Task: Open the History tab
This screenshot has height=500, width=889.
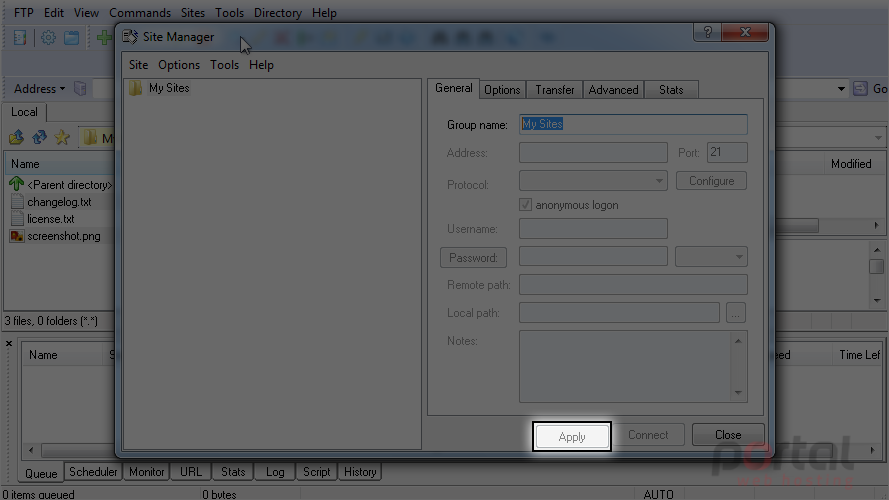Action: pos(360,472)
